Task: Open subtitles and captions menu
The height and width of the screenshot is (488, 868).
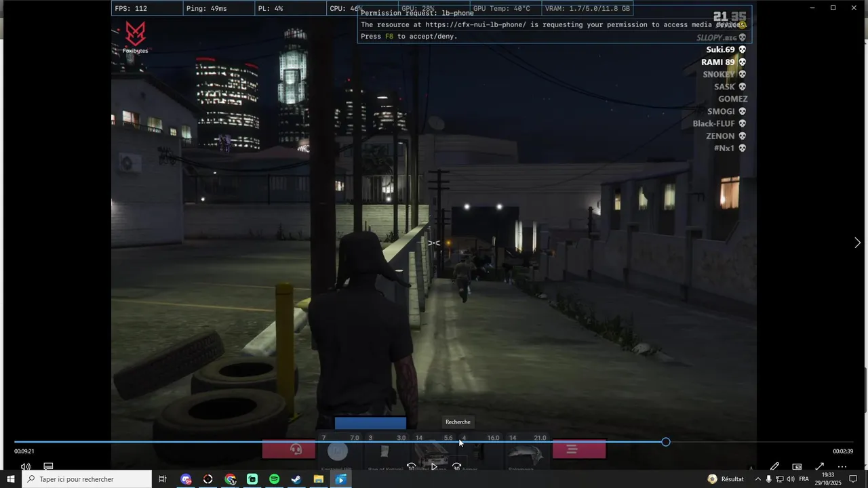Action: pos(48,467)
